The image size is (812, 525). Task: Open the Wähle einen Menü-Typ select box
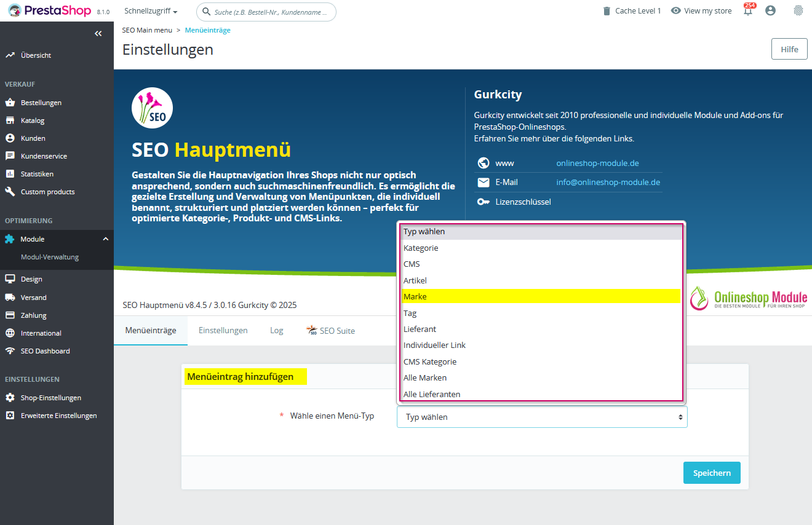542,417
